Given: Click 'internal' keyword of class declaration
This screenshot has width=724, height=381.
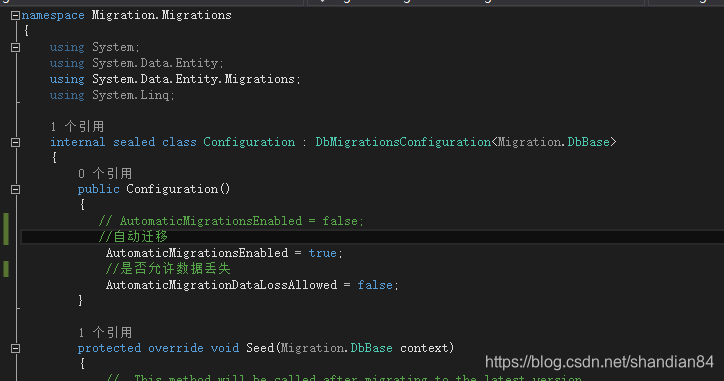Looking at the screenshot, I should click(x=78, y=142).
